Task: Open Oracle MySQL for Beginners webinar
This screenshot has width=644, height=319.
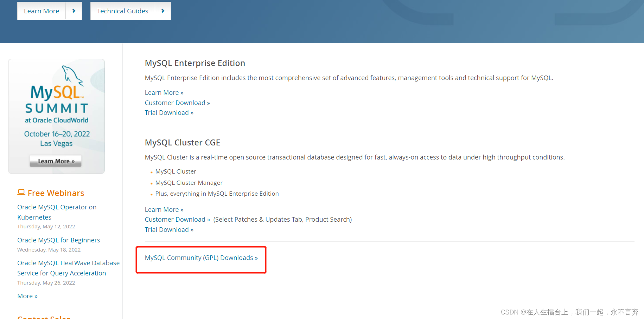Action: tap(59, 240)
